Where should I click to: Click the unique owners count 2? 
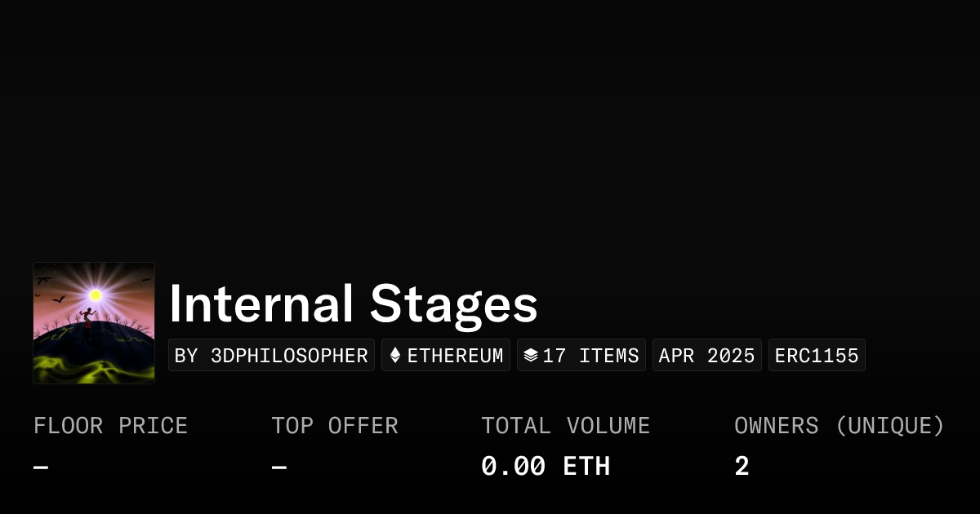[742, 467]
